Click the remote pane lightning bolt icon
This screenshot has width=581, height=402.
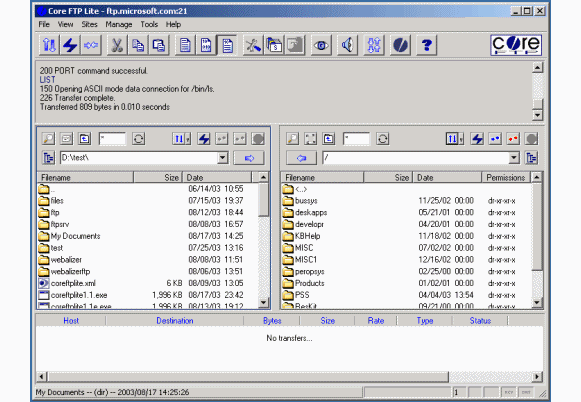pos(477,139)
